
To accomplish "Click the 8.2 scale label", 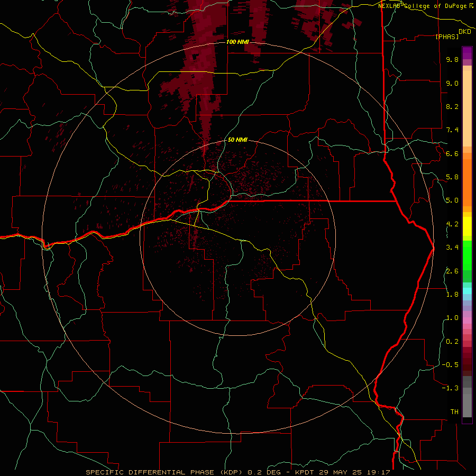I will [x=452, y=106].
